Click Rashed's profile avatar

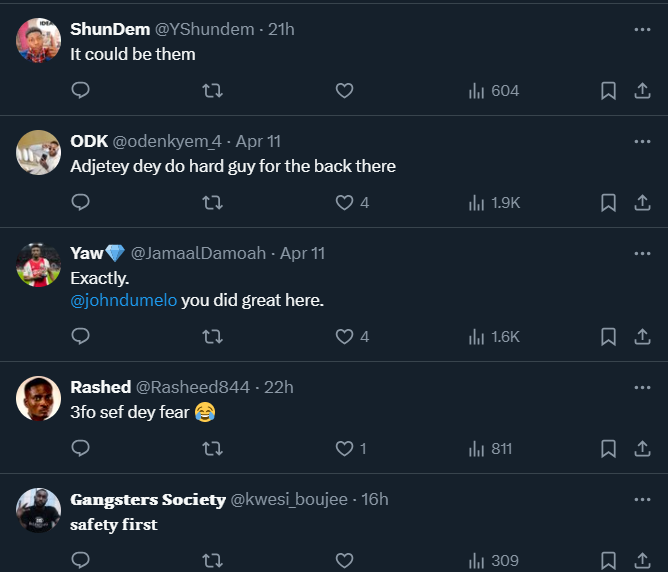(39, 400)
